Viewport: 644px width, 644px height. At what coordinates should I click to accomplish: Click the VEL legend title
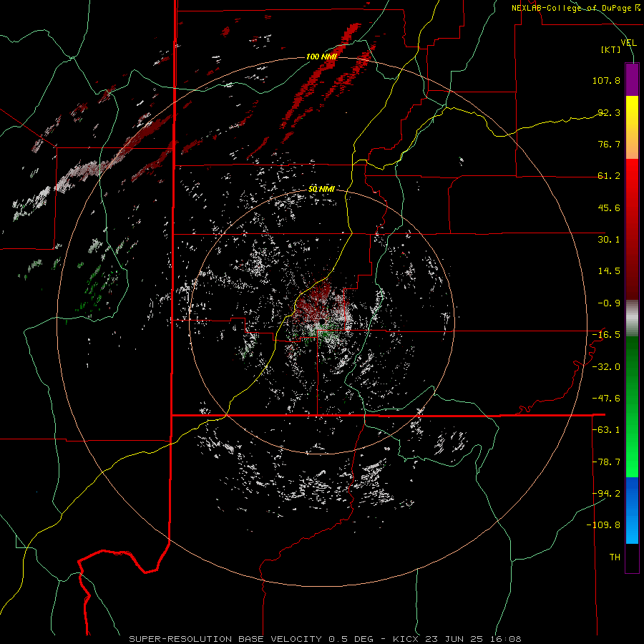pyautogui.click(x=629, y=43)
